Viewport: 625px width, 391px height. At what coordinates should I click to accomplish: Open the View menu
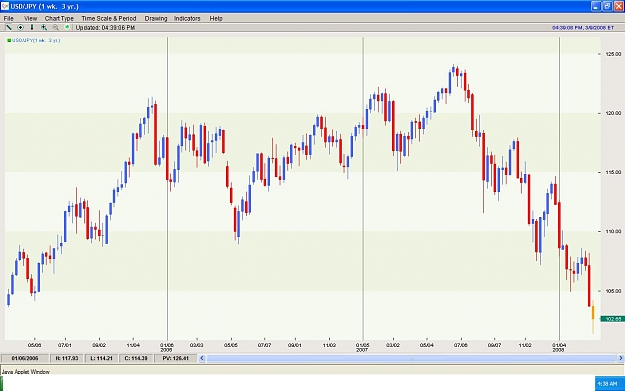pos(30,18)
